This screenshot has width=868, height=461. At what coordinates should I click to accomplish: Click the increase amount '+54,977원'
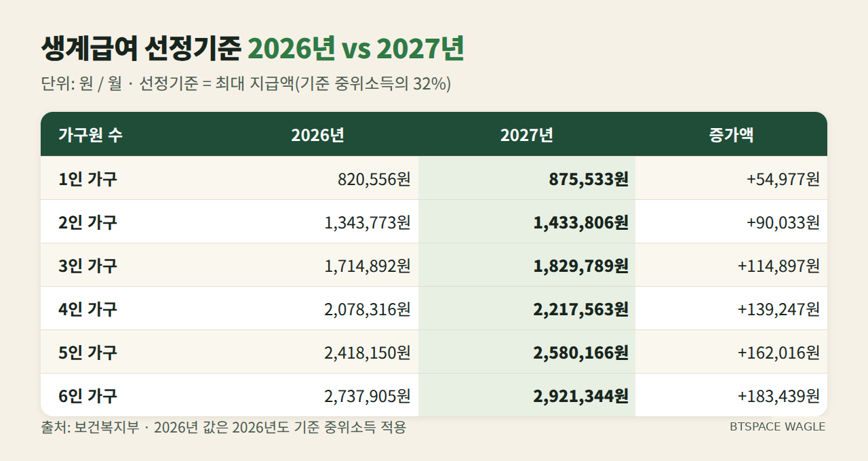[783, 179]
